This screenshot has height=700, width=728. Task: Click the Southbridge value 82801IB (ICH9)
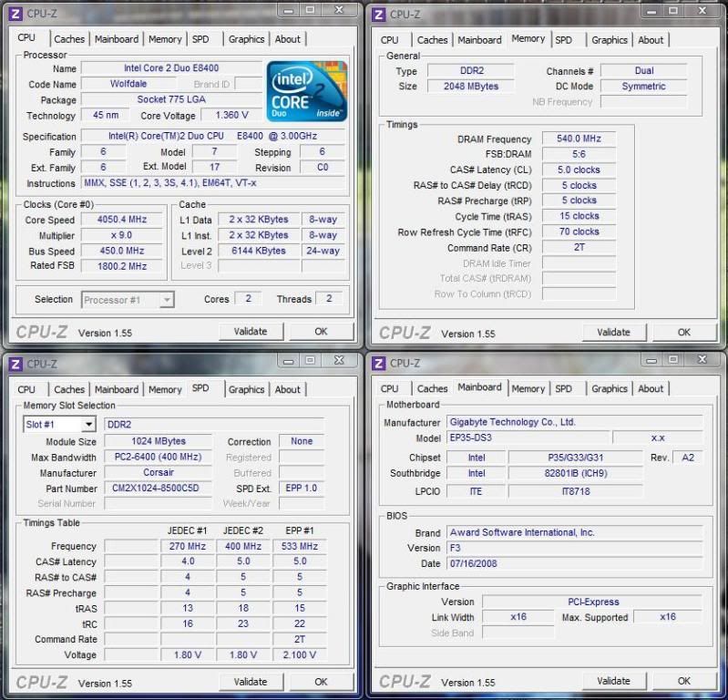point(576,473)
